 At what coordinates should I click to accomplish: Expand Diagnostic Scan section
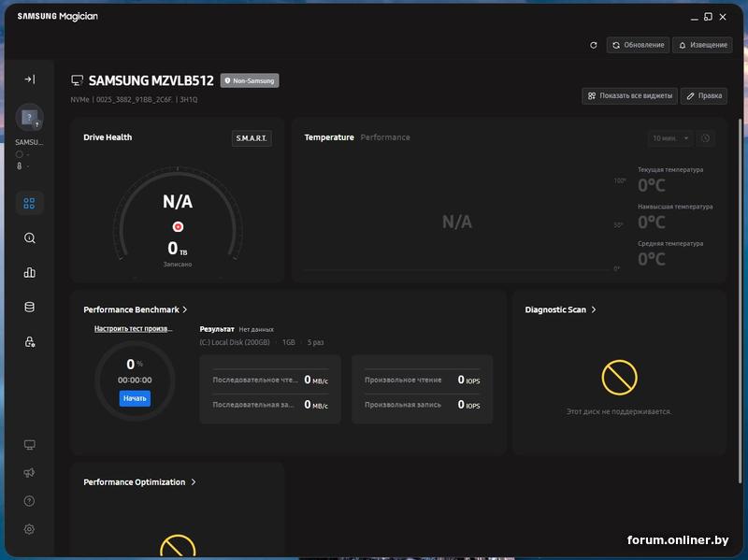594,309
